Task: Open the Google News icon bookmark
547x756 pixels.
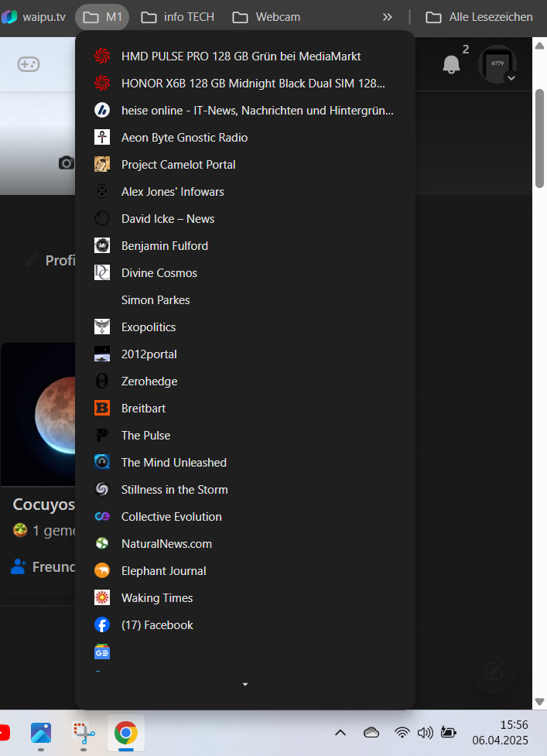Action: tap(101, 652)
